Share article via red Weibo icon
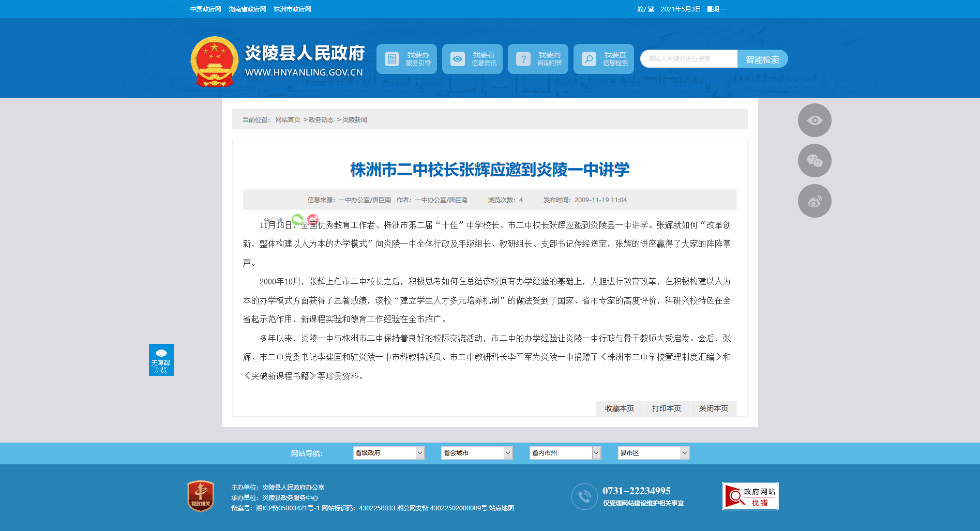Viewport: 980px width, 531px height. (x=313, y=219)
